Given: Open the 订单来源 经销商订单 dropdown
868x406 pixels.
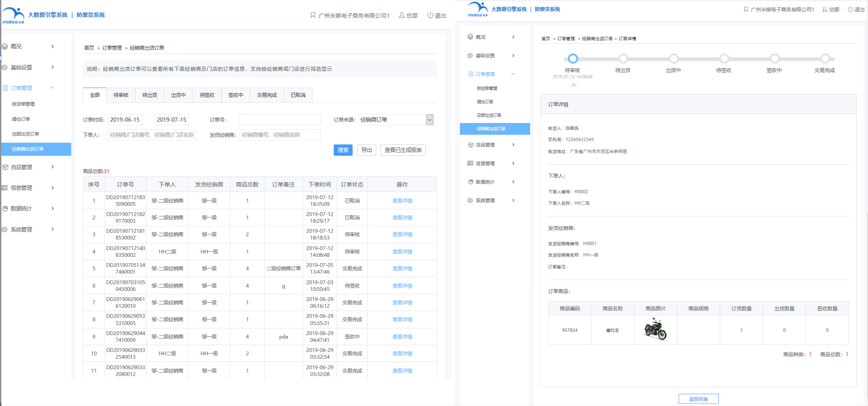Looking at the screenshot, I should click(x=396, y=120).
